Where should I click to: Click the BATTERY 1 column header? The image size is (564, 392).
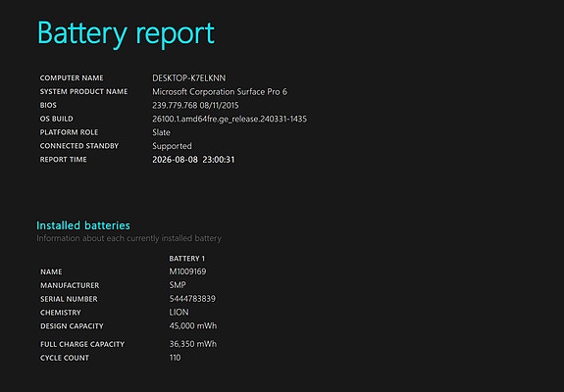[186, 259]
